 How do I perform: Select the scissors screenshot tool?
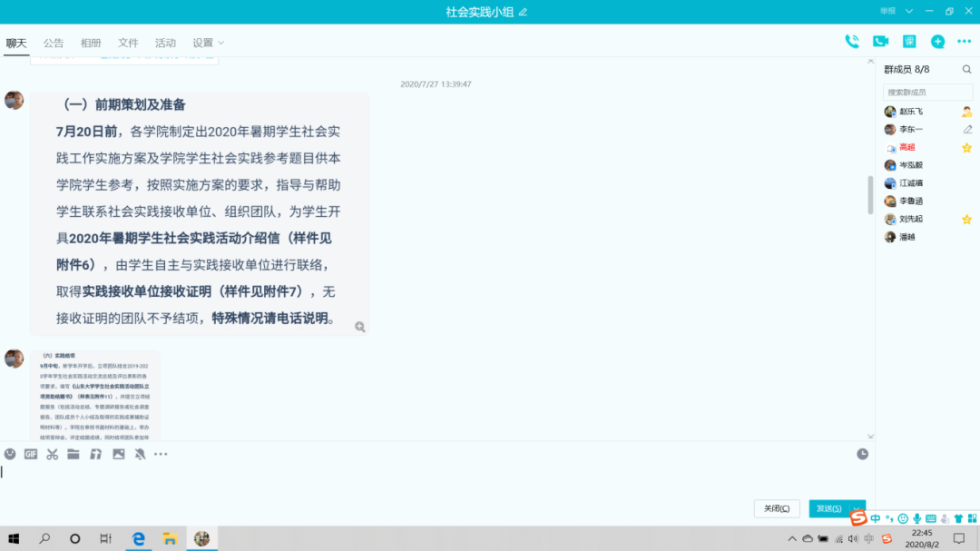pyautogui.click(x=52, y=454)
